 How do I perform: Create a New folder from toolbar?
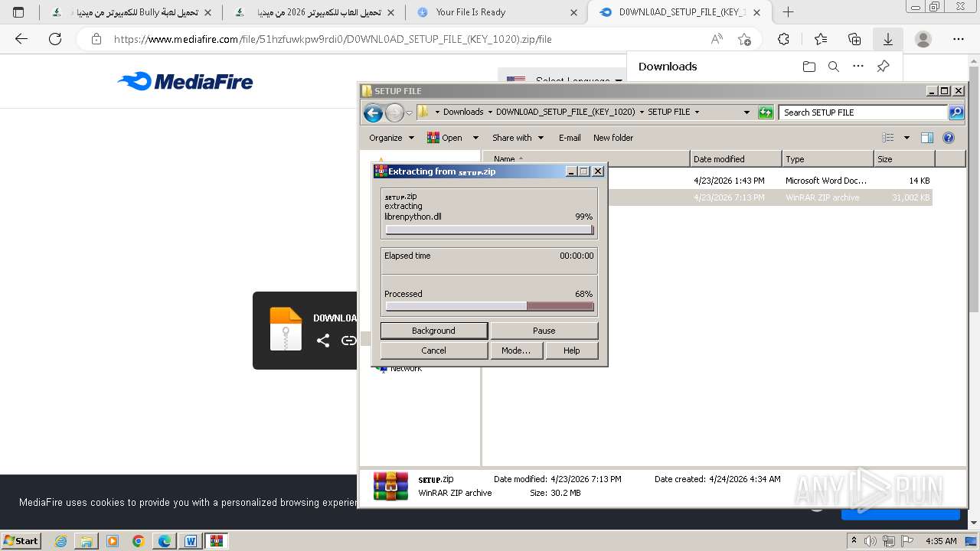pos(613,138)
